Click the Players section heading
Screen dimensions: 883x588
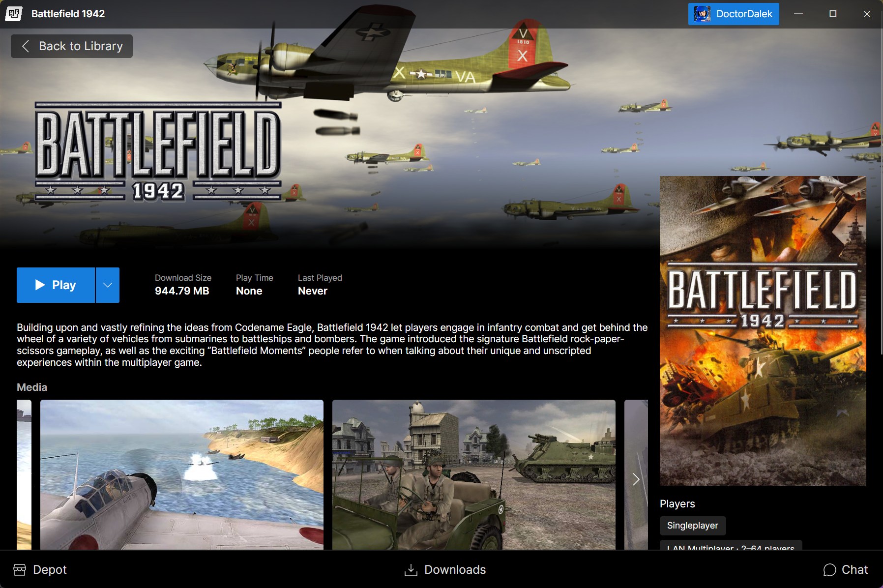pos(677,504)
